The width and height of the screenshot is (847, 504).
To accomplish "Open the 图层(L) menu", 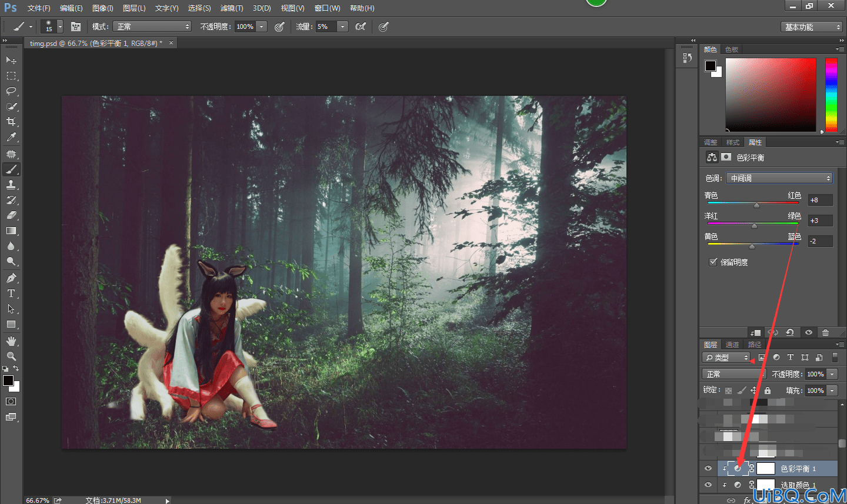I will coord(134,8).
